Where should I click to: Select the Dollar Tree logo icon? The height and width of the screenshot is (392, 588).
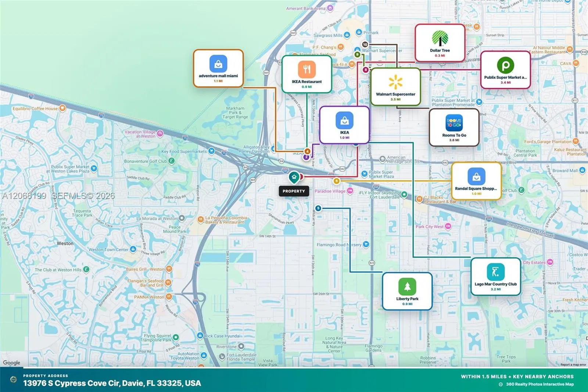440,39
